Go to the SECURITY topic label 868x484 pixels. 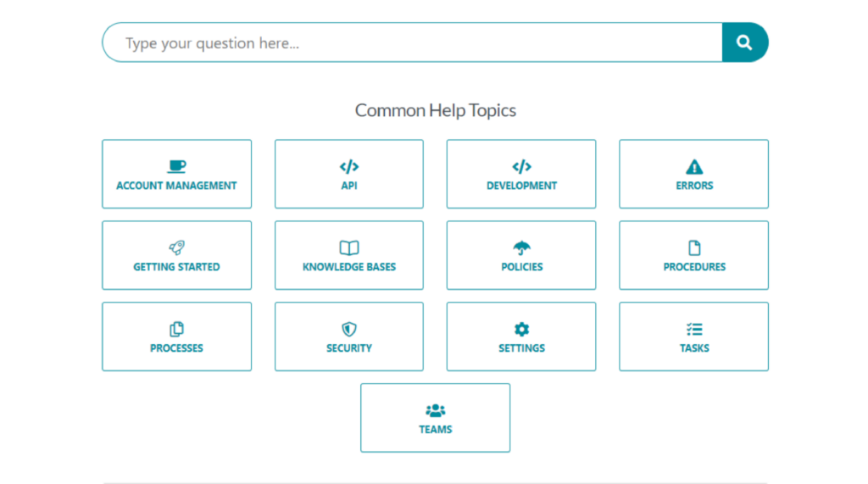tap(349, 348)
